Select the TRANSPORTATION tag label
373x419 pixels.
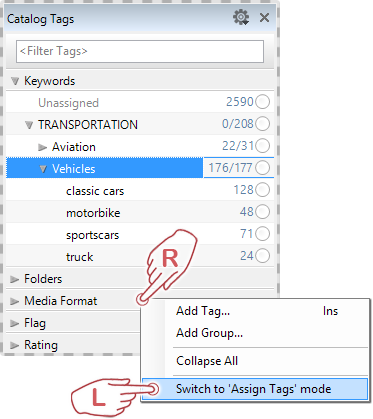(x=88, y=125)
